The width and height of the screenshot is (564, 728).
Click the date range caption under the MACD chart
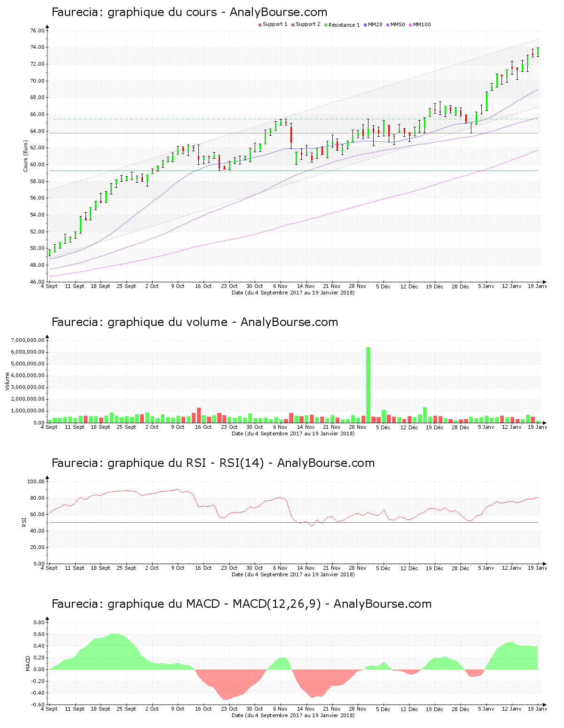(293, 715)
